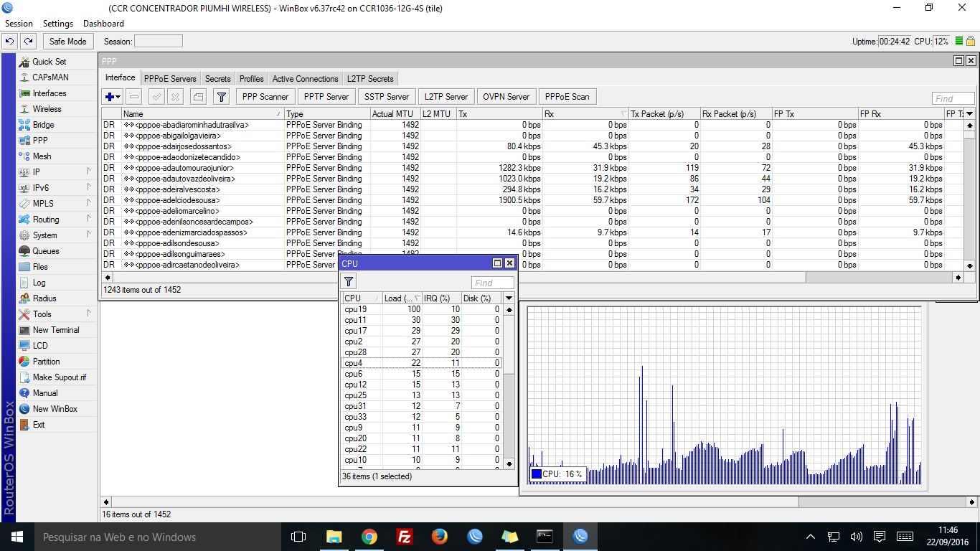
Task: Click the CPU window Find field
Action: (x=493, y=283)
